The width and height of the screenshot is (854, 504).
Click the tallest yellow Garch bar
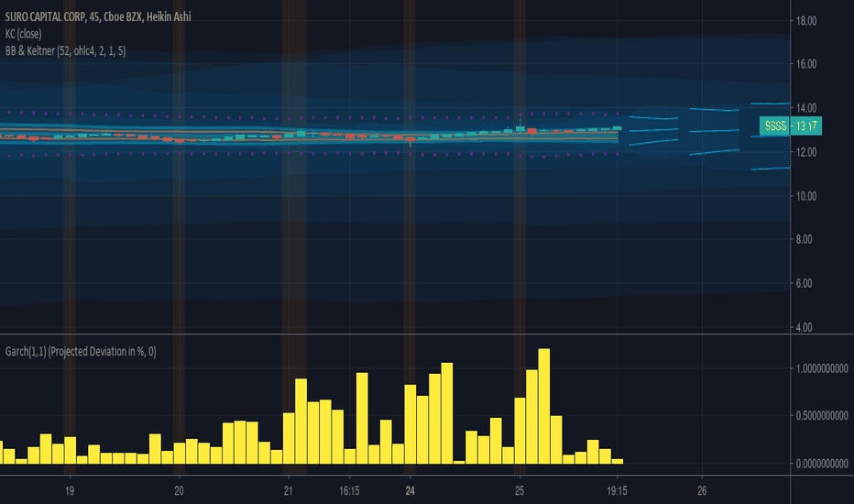(x=543, y=407)
